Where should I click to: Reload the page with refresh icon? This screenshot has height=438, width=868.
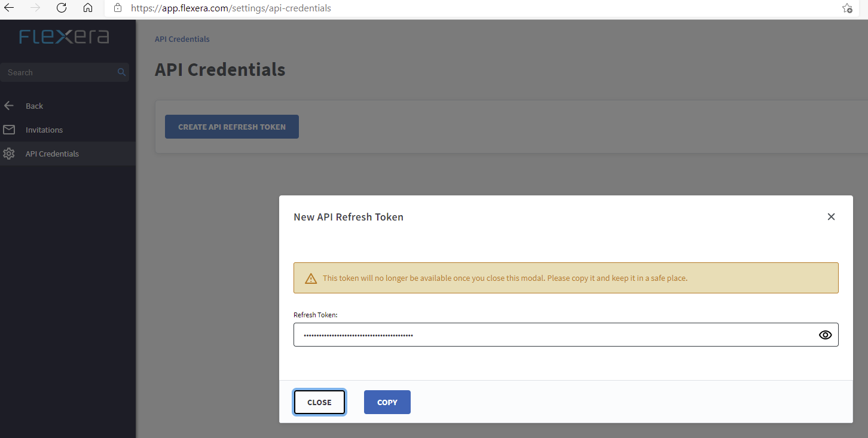click(x=62, y=8)
